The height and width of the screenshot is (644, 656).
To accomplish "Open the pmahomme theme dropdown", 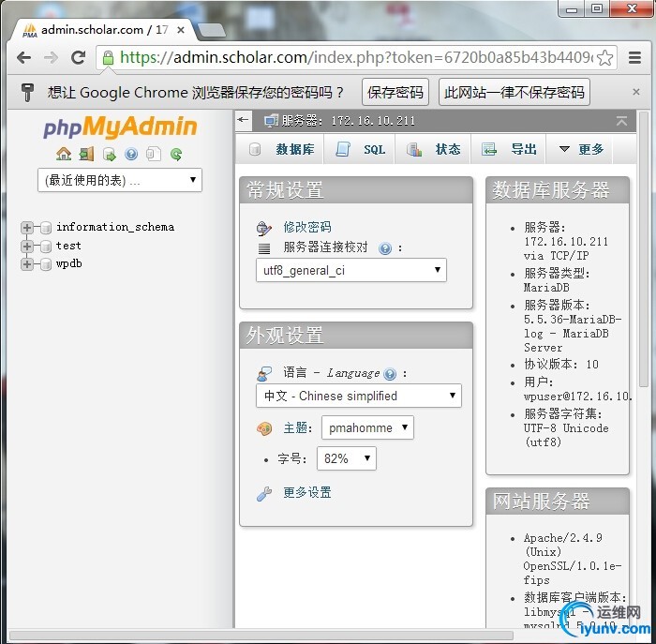I will click(x=367, y=427).
